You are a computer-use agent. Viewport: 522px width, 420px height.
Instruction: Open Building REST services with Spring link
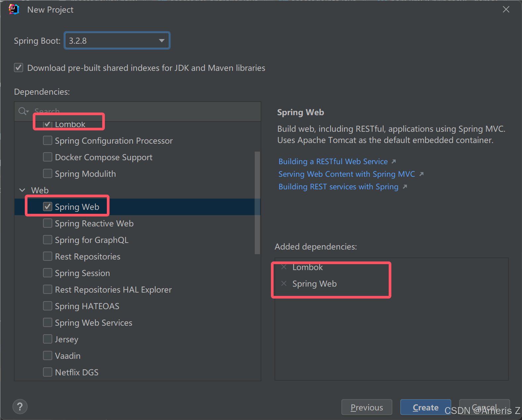click(x=338, y=187)
